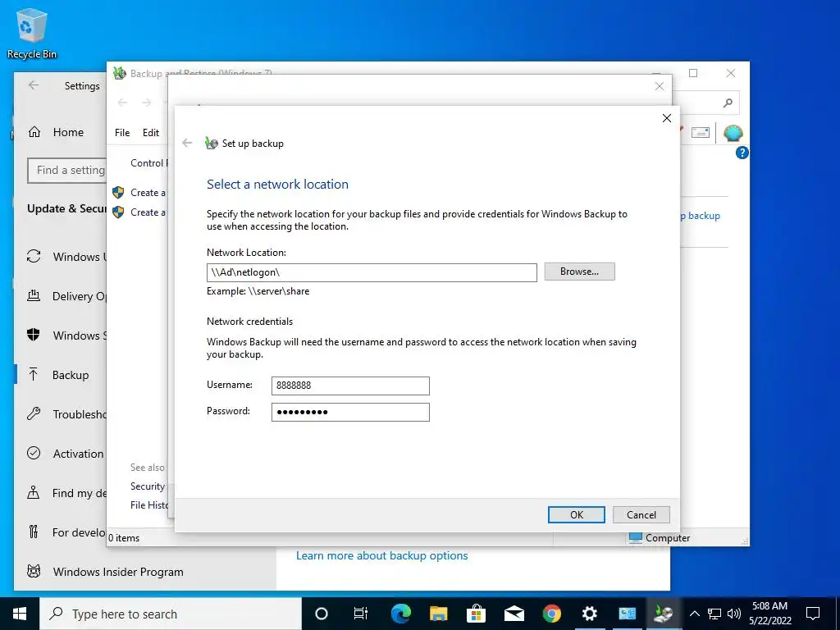Cancel the network location dialog

click(641, 515)
